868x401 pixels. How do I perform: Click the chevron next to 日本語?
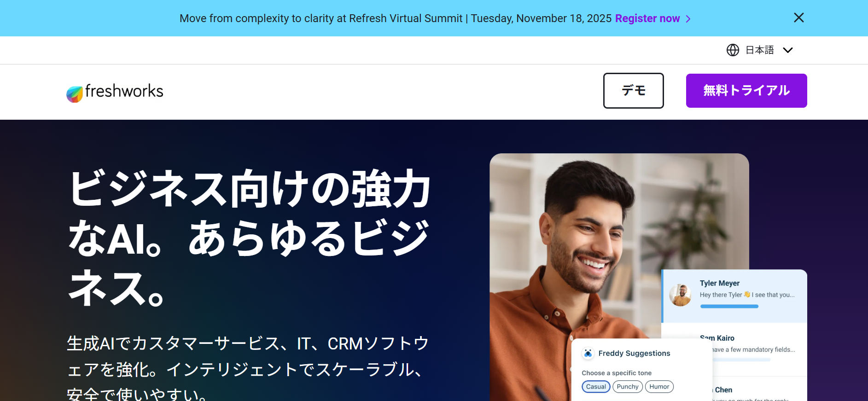point(788,50)
